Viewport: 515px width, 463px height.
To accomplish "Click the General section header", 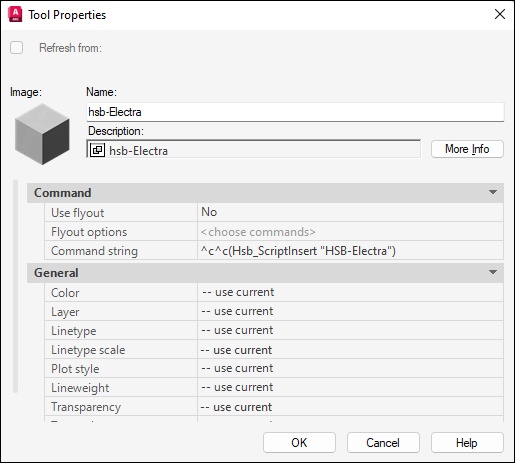I will click(265, 273).
